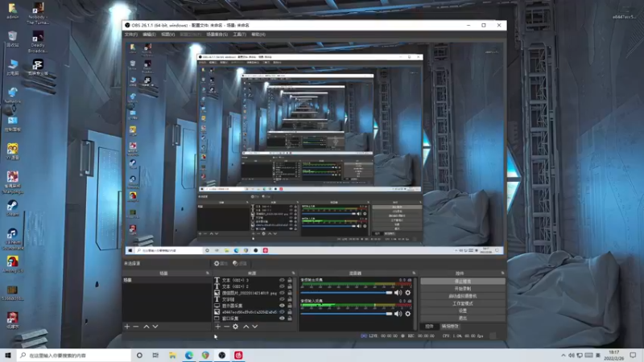Open the admin user folder icon
The image size is (644, 362).
[x=12, y=11]
